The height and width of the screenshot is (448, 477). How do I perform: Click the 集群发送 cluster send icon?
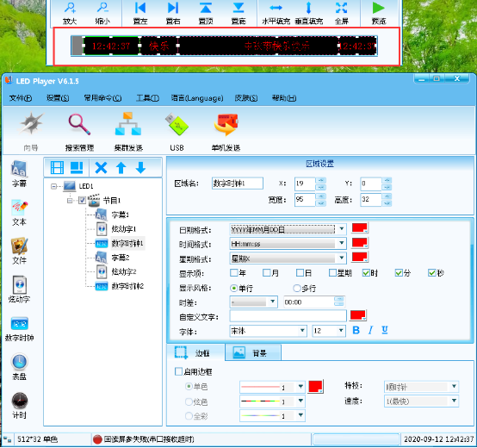coord(128,132)
